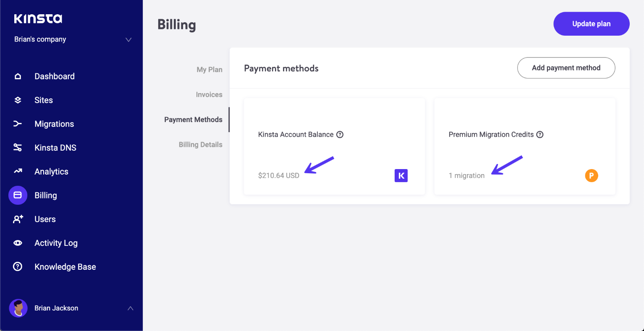Open the Activity Log eye icon

[x=18, y=242]
